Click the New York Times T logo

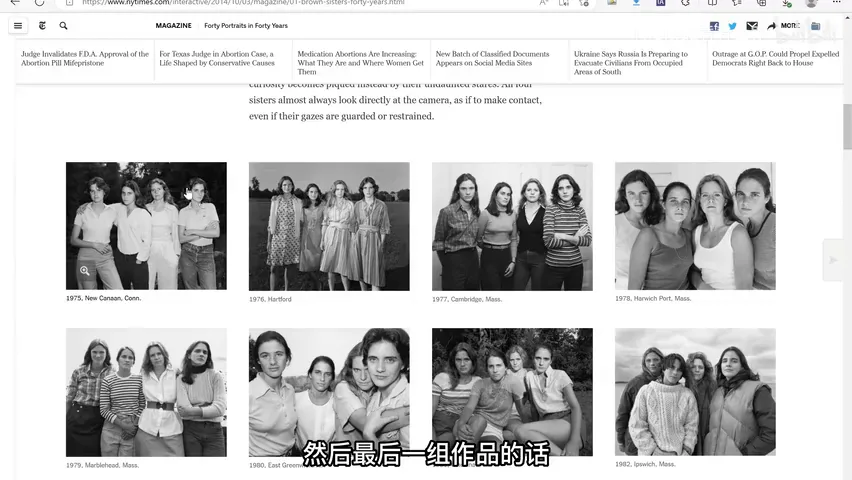(x=42, y=26)
